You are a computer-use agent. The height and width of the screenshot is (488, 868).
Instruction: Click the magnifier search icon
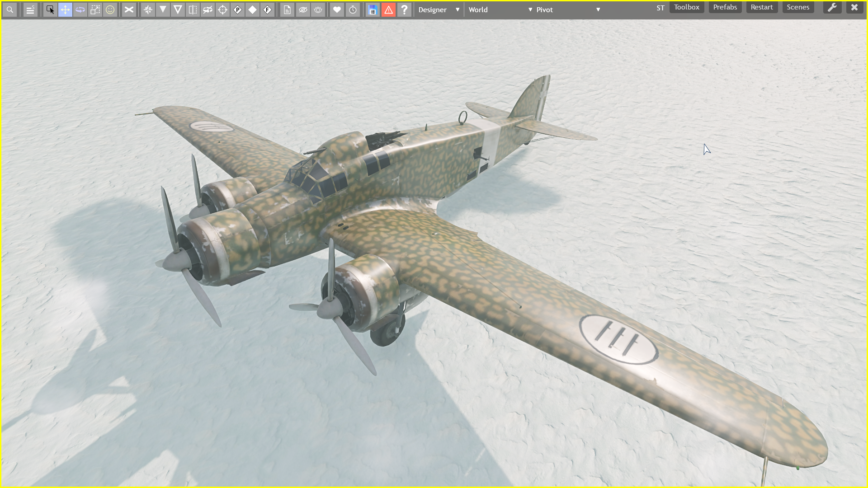[x=10, y=9]
